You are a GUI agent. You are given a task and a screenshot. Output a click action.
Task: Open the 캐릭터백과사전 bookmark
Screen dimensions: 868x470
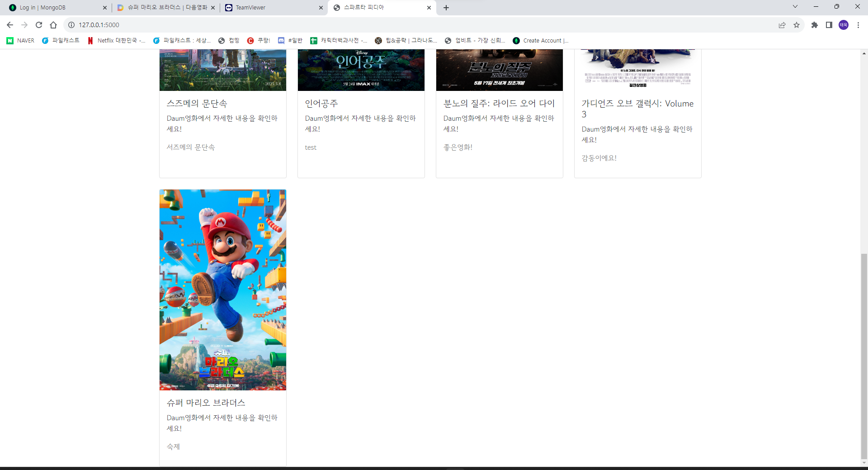click(x=339, y=41)
